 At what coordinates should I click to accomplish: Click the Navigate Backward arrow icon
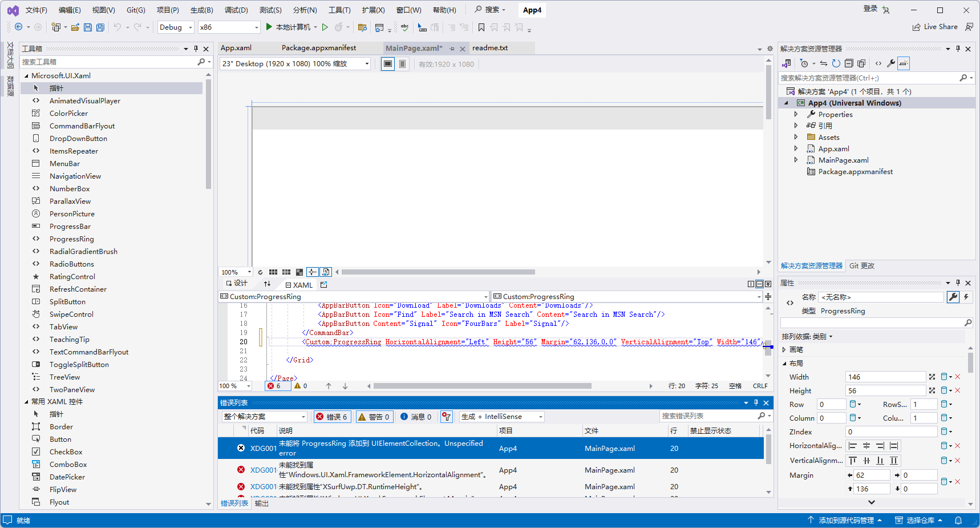[x=18, y=27]
